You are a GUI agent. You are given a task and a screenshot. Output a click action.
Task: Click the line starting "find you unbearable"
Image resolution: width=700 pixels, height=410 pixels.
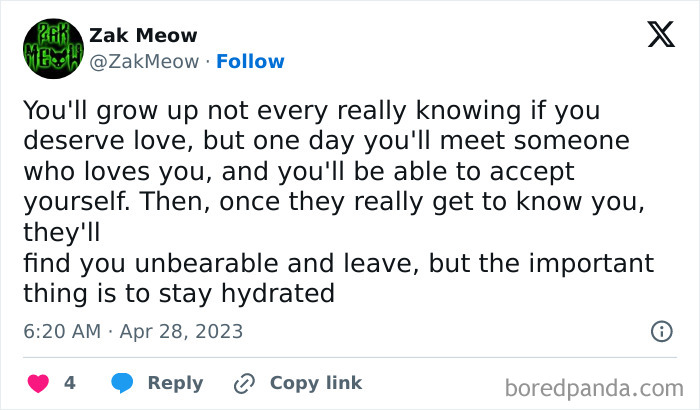coord(337,264)
